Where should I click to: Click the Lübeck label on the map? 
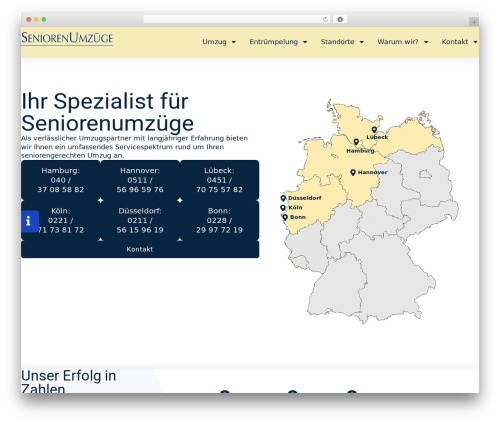pyautogui.click(x=377, y=137)
